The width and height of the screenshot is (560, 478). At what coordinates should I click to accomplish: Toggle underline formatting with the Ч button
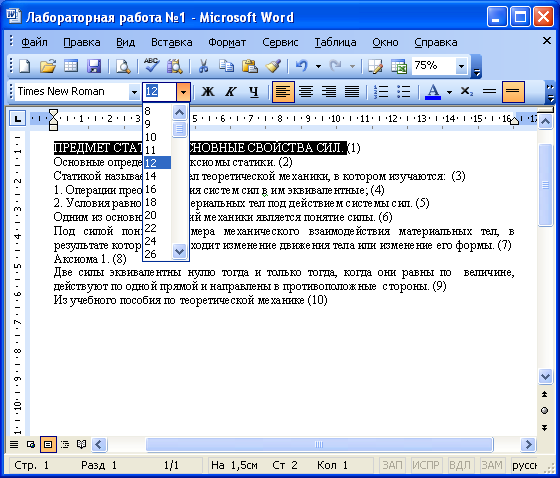pos(254,92)
